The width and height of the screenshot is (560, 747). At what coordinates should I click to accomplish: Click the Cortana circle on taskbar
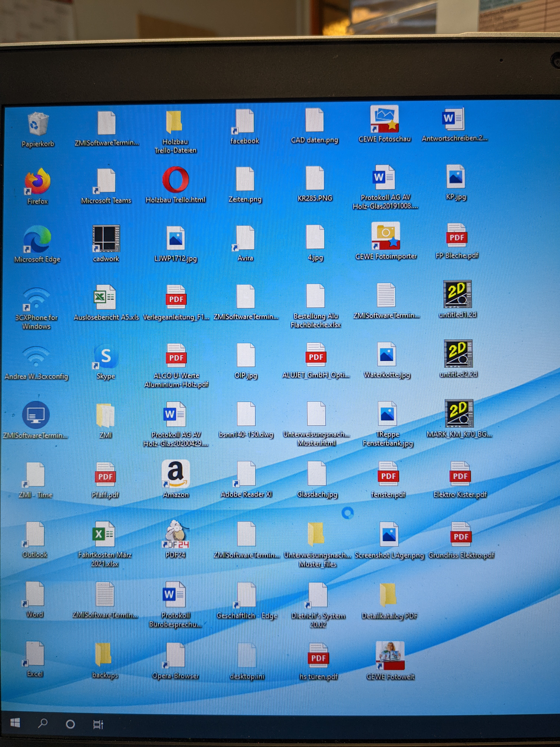pos(70,724)
